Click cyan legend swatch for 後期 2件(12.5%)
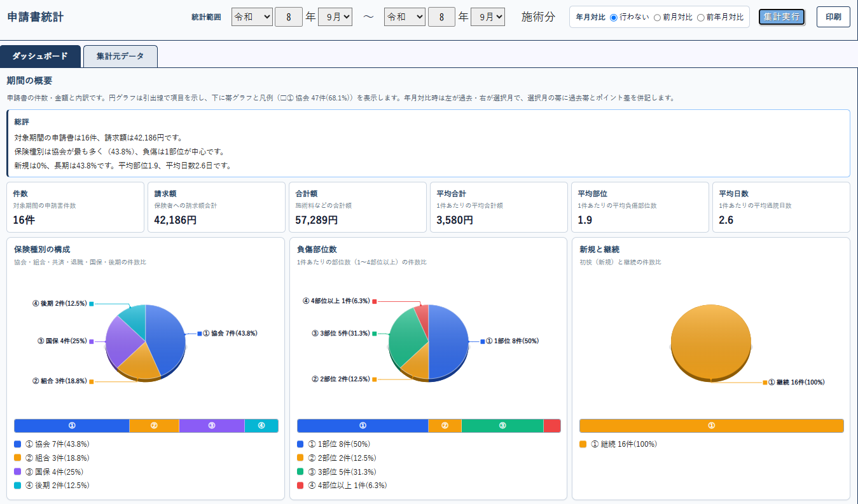Screen dimensions: 858x504 (x=17, y=485)
